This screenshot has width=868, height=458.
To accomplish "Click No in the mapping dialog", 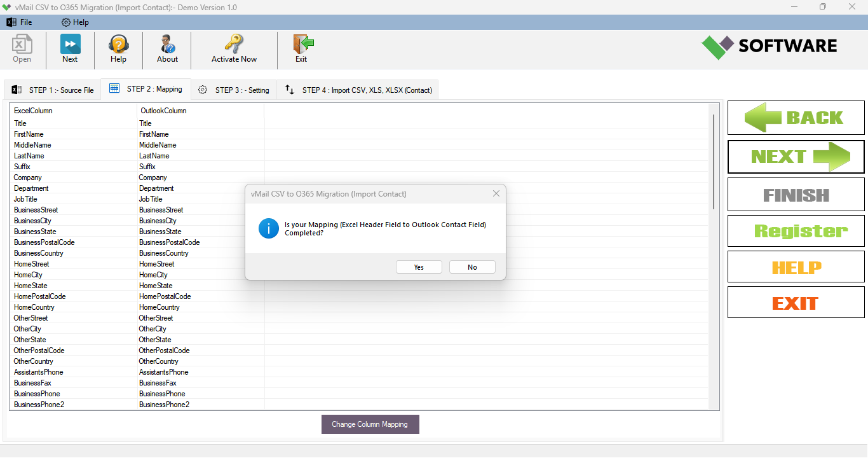I will pyautogui.click(x=472, y=267).
